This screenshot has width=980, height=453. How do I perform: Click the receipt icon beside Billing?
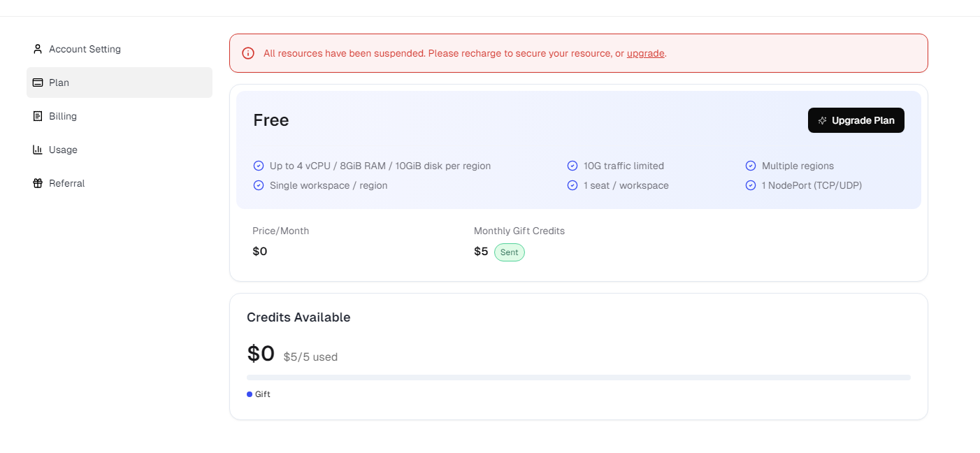click(38, 116)
